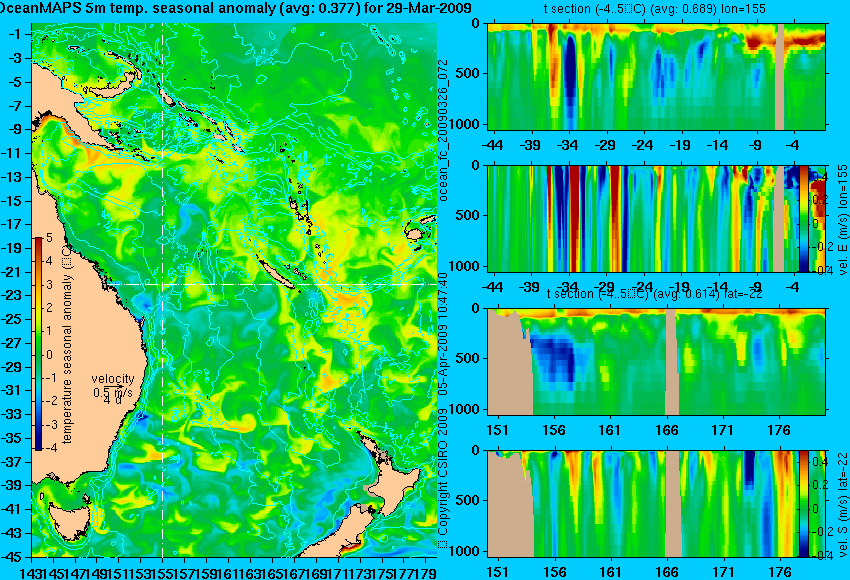The height and width of the screenshot is (580, 850).
Task: Click the temperature seasonal anomaly color bar
Action: [38, 344]
